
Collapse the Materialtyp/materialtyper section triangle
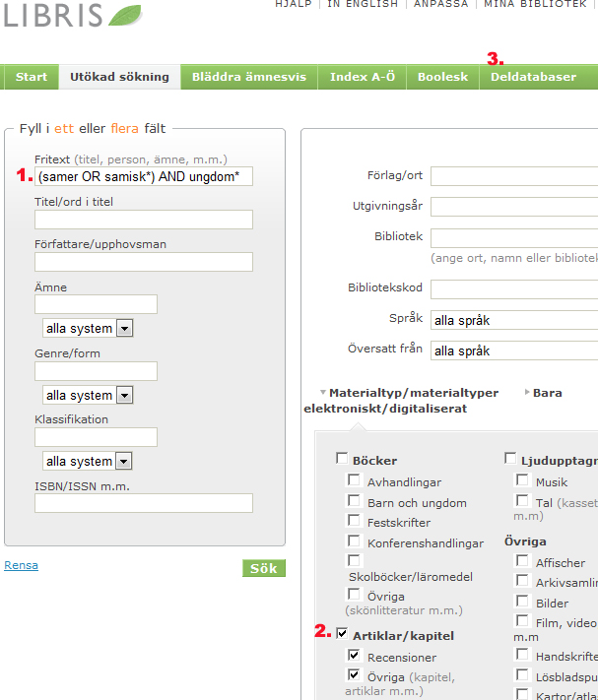[323, 393]
